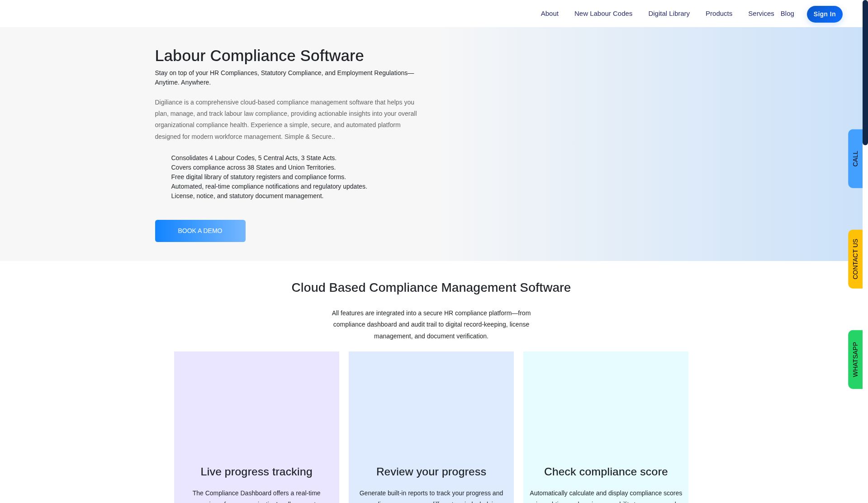Select the Review your progress card heading

[431, 472]
